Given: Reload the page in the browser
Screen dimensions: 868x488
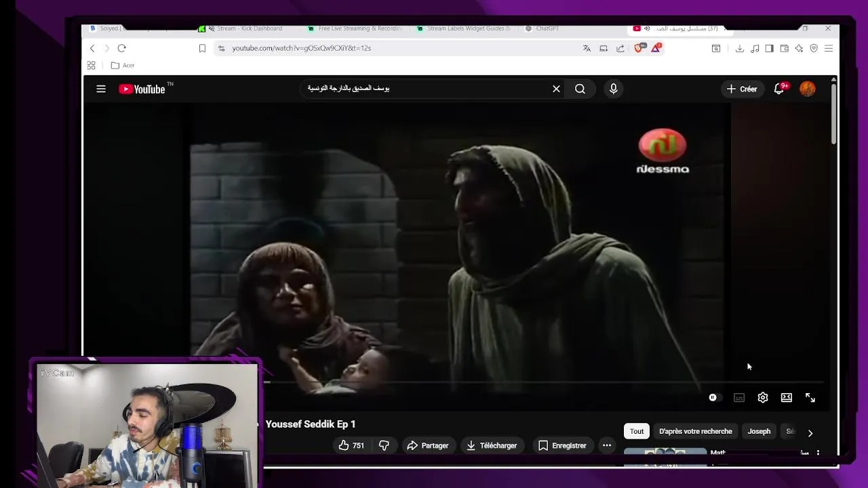Looking at the screenshot, I should 121,48.
